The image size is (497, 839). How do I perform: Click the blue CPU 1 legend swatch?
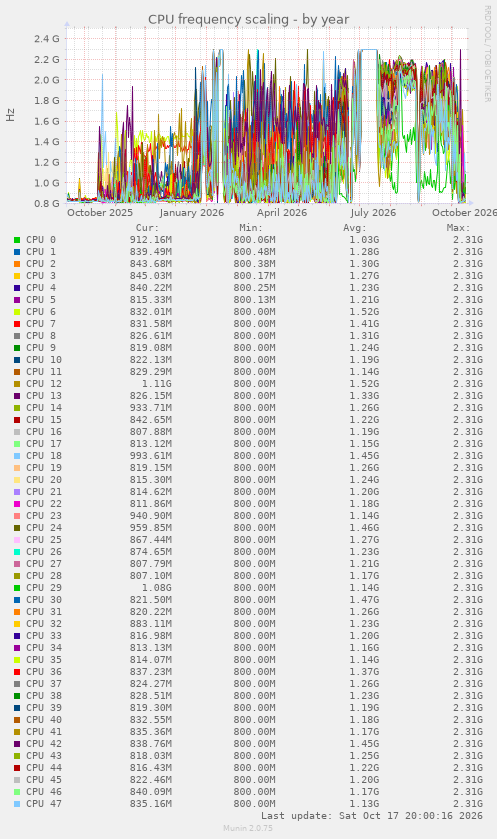[x=17, y=252]
